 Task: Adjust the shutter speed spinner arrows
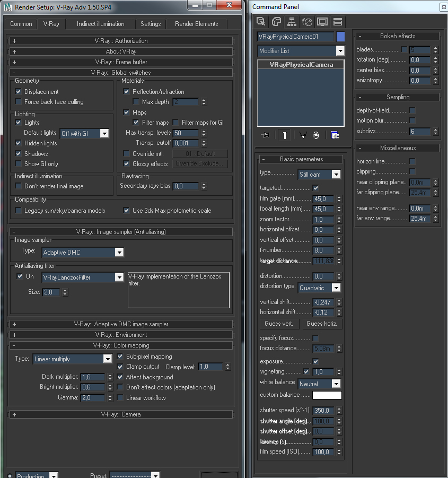pyautogui.click(x=339, y=411)
